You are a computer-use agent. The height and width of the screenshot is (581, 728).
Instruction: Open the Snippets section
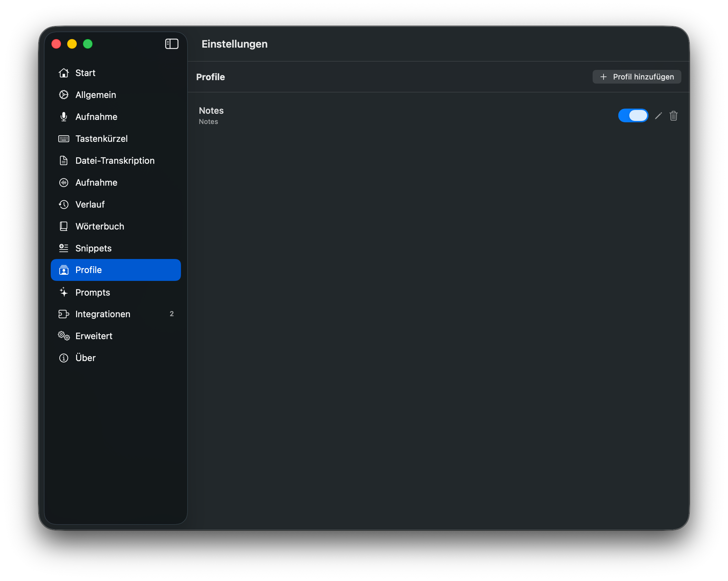point(93,248)
